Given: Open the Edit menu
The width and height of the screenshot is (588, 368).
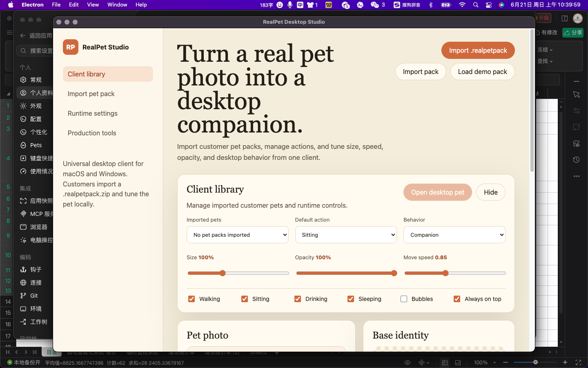Looking at the screenshot, I should (x=74, y=5).
